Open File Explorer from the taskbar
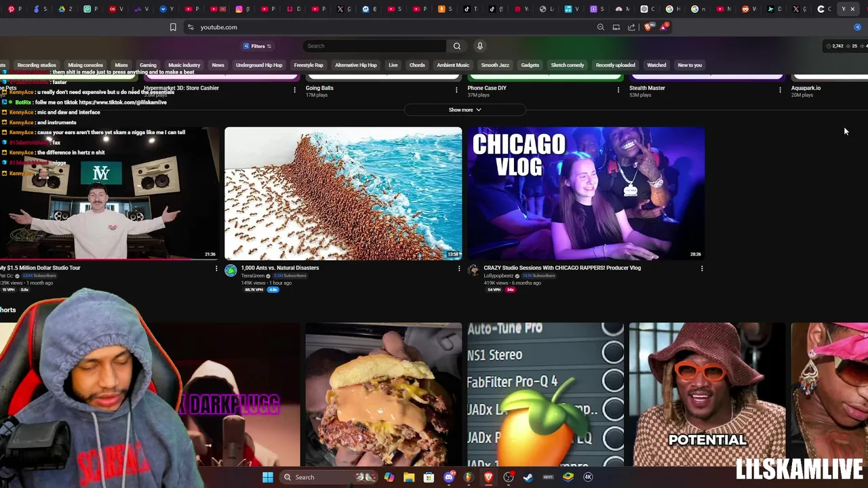868x488 pixels. coord(409,477)
